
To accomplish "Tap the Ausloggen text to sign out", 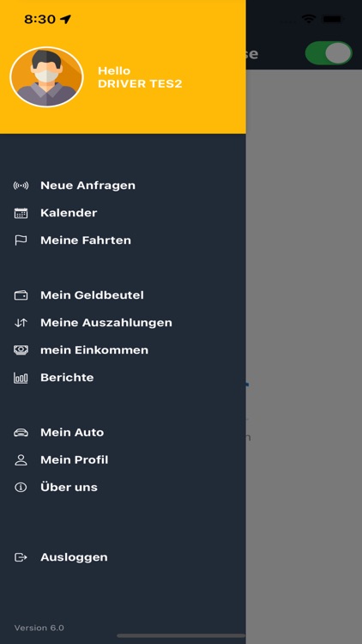I will [74, 557].
